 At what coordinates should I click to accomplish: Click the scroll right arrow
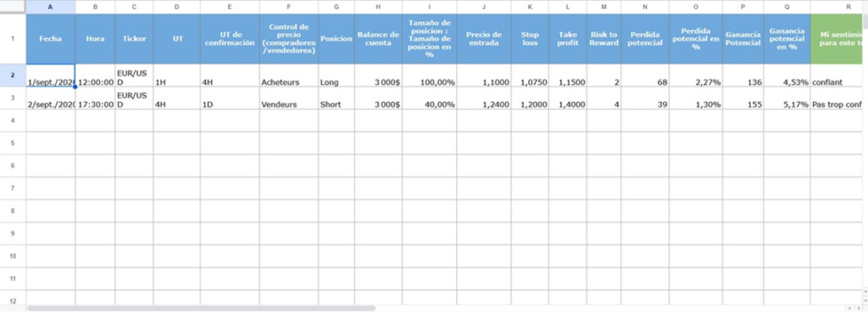[858, 308]
